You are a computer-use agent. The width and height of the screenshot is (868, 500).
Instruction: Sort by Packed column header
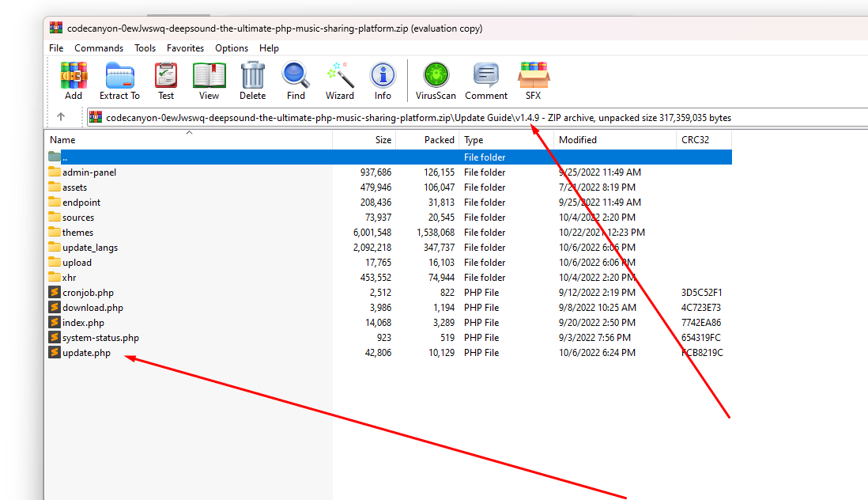point(428,140)
